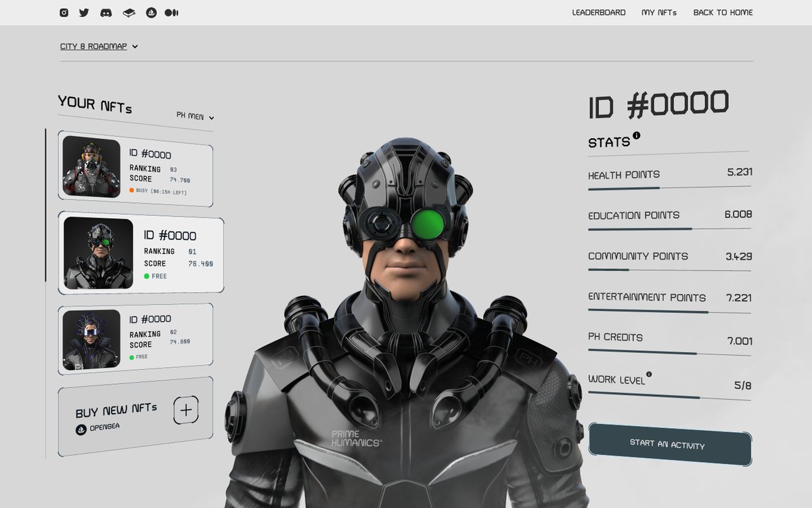Click the NFT list vertical scrollbar
Viewport: 812px width, 508px height.
point(45,205)
